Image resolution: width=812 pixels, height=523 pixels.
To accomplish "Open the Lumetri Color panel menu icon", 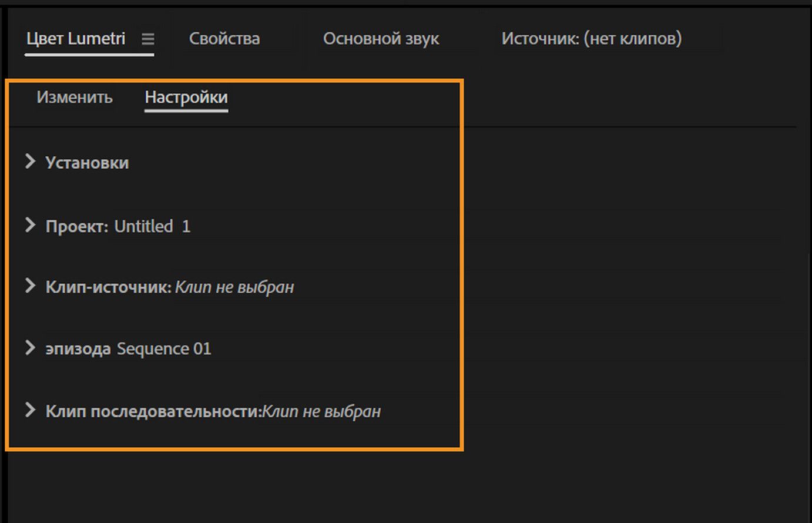I will [148, 39].
